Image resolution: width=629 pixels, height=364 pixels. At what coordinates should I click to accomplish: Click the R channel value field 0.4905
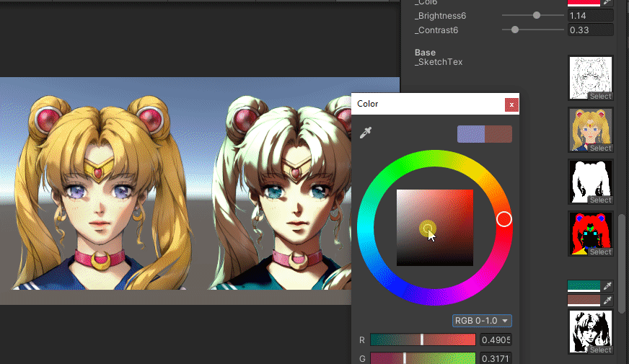pyautogui.click(x=496, y=340)
